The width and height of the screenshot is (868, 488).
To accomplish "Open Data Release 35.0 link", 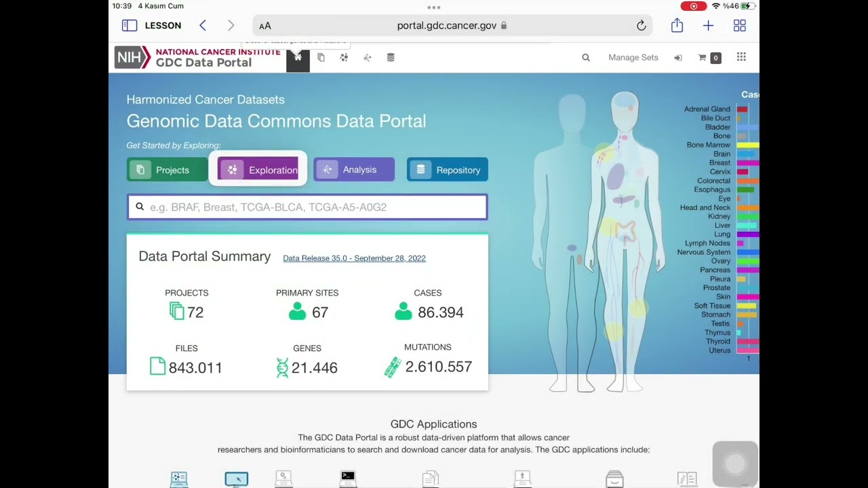I will tap(354, 258).
